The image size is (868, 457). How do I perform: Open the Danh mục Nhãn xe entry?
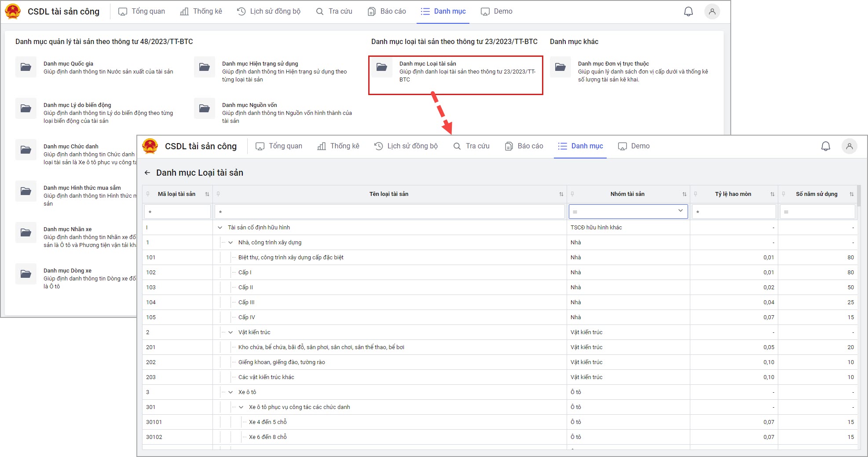tap(67, 229)
